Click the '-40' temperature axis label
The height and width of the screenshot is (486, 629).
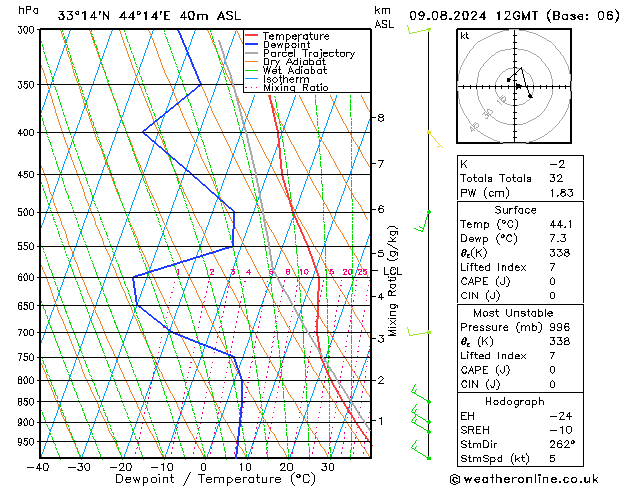[x=38, y=467]
